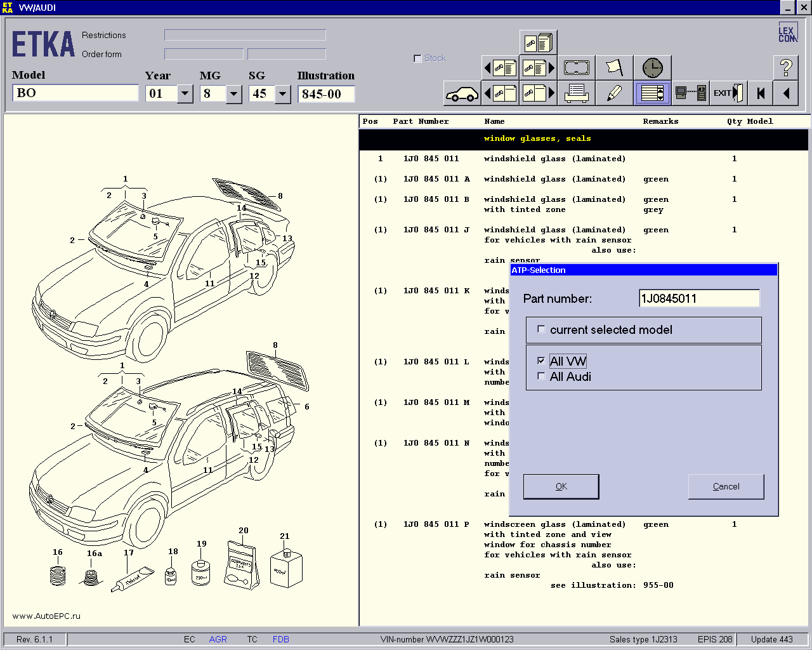Open the SG dropdown arrow
The width and height of the screenshot is (812, 650).
pyautogui.click(x=283, y=94)
